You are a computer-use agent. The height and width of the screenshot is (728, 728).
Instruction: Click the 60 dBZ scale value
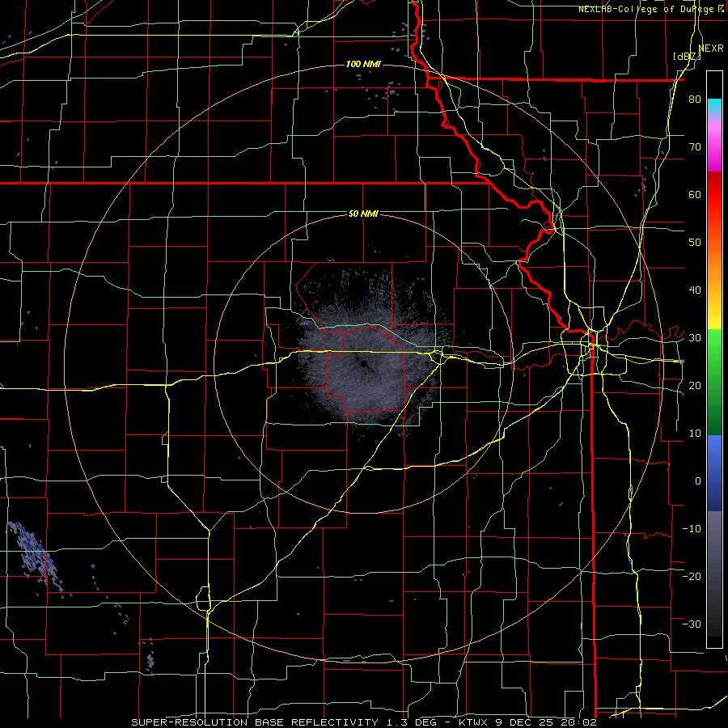[x=695, y=194]
